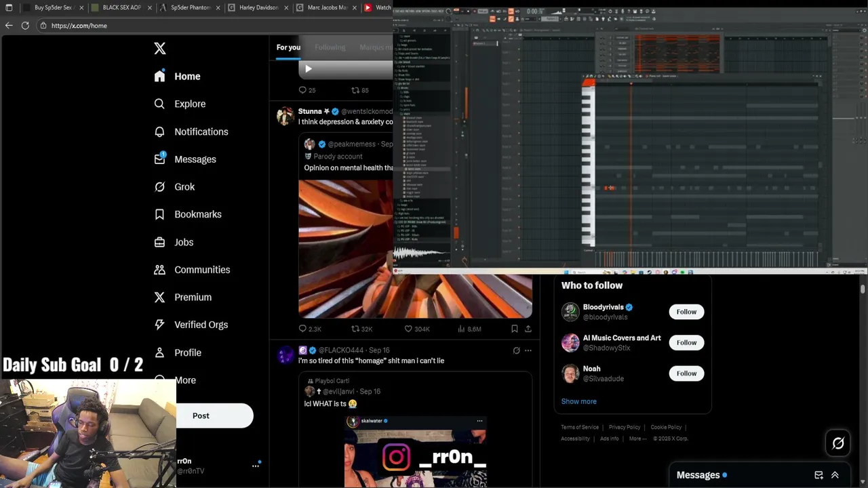Reply to Stunna's post with 2.3K replies

tap(310, 329)
